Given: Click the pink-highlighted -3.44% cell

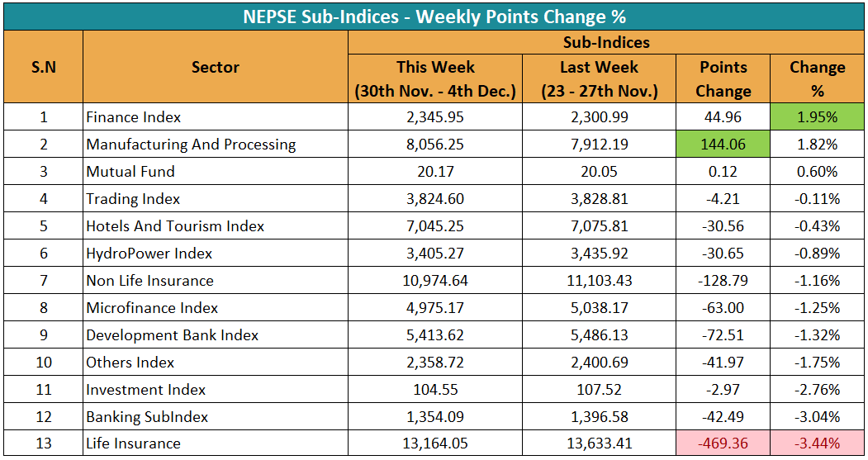Looking at the screenshot, I should click(x=817, y=443).
